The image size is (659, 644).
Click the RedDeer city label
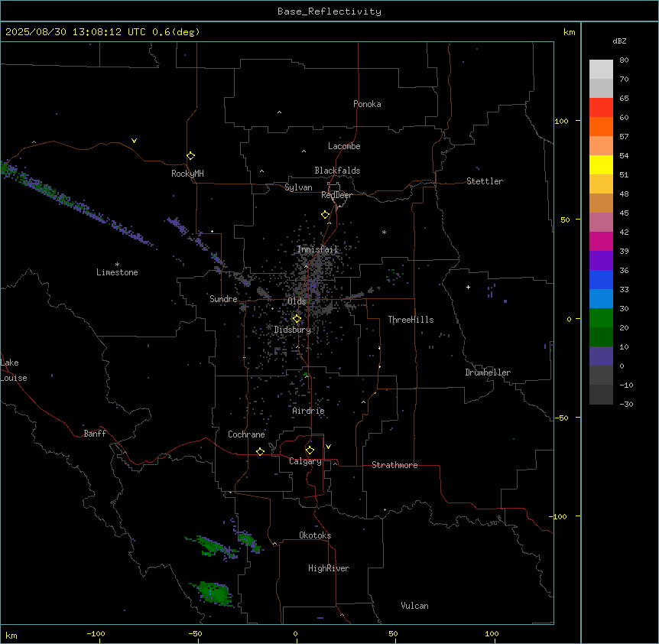[337, 195]
